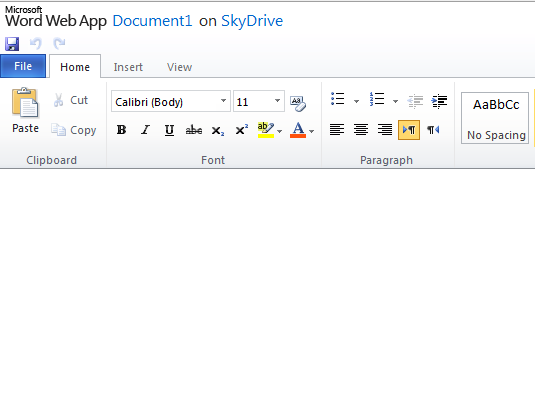Open the Calibri (Body) font dropdown
Image resolution: width=535 pixels, height=416 pixels.
tap(171, 101)
